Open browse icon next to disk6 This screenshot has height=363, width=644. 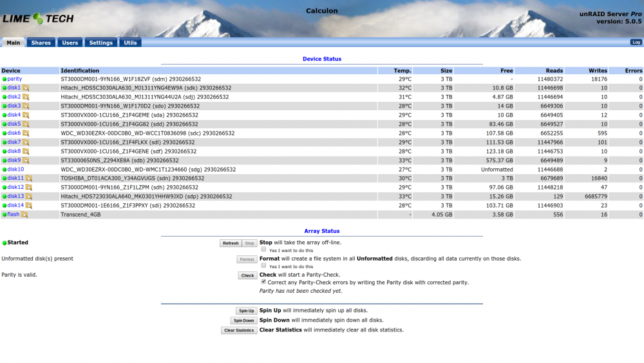pos(26,133)
